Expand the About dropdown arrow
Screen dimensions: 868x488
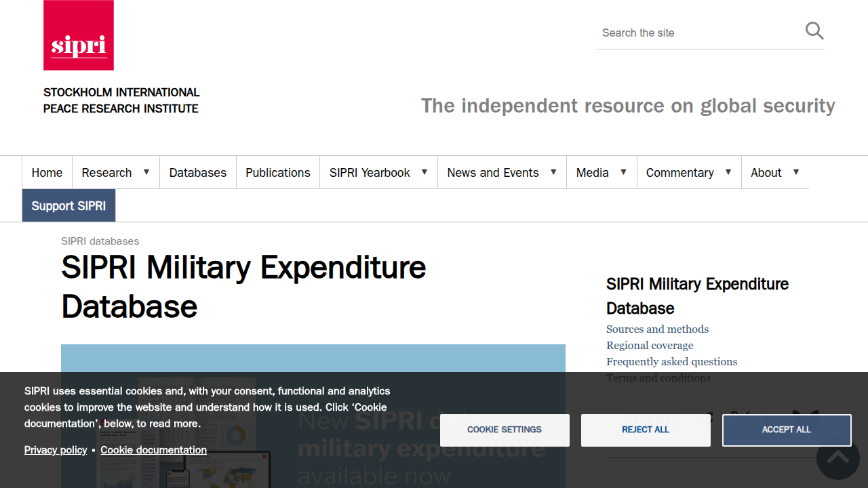[796, 172]
